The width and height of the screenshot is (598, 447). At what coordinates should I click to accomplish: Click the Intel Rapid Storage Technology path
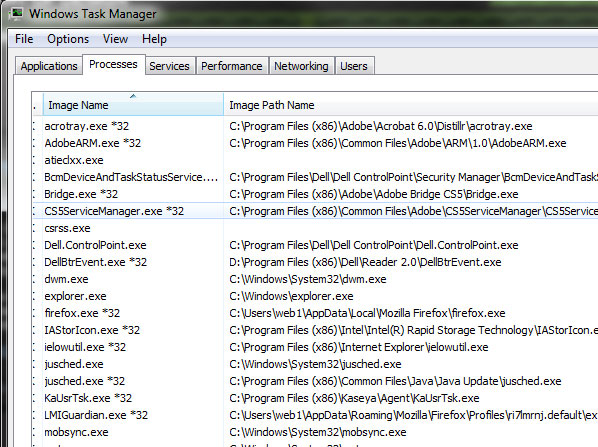coord(413,330)
